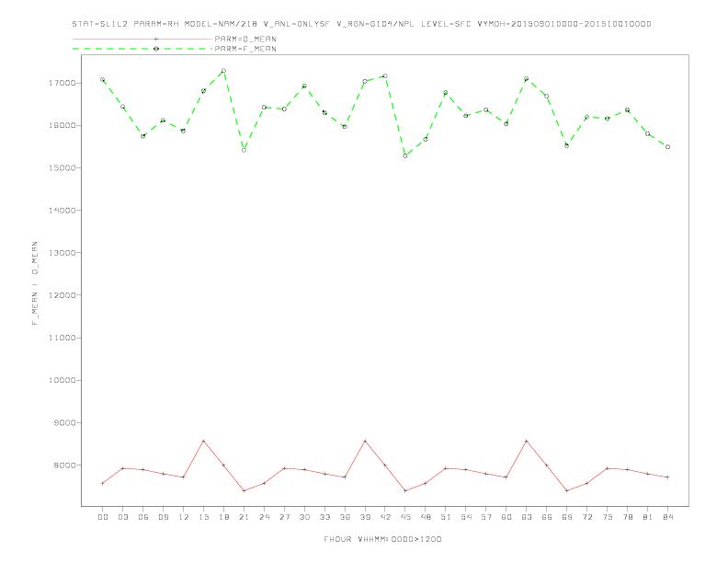728x563 pixels.
Task: Click the 15000 y-axis tick label
Action: point(62,167)
